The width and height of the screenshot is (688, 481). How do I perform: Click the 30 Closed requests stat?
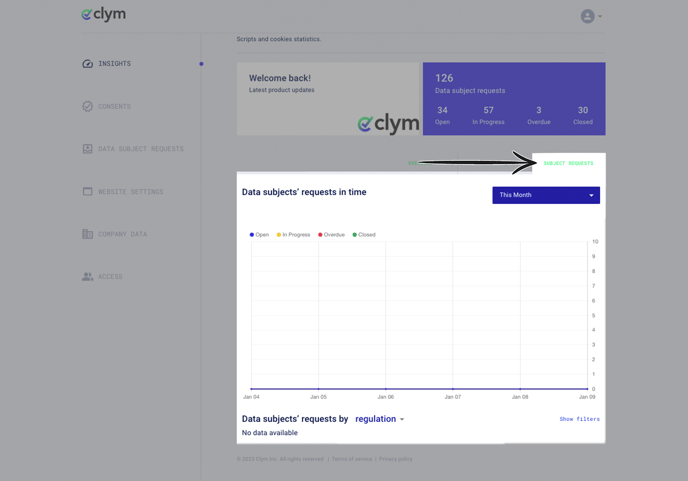click(583, 115)
